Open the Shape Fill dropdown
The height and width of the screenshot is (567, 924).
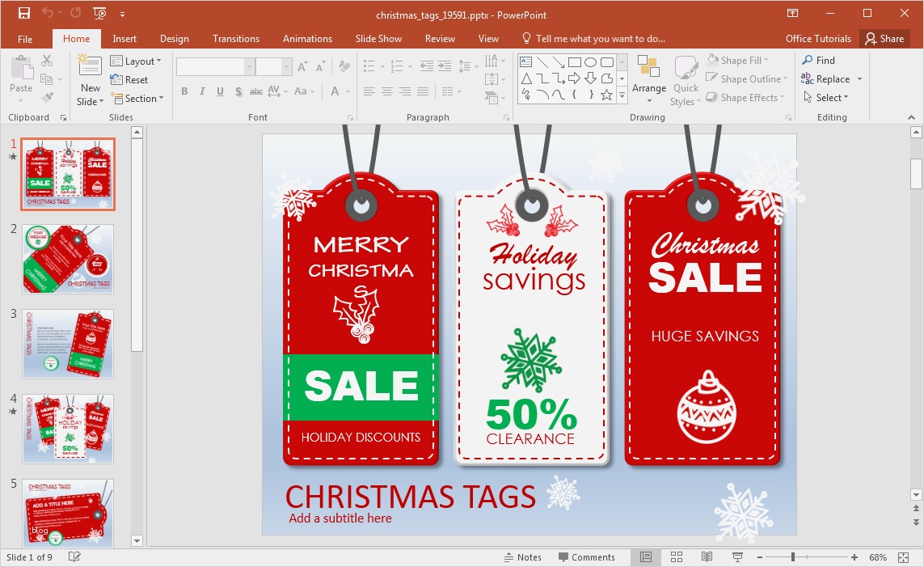pos(738,60)
